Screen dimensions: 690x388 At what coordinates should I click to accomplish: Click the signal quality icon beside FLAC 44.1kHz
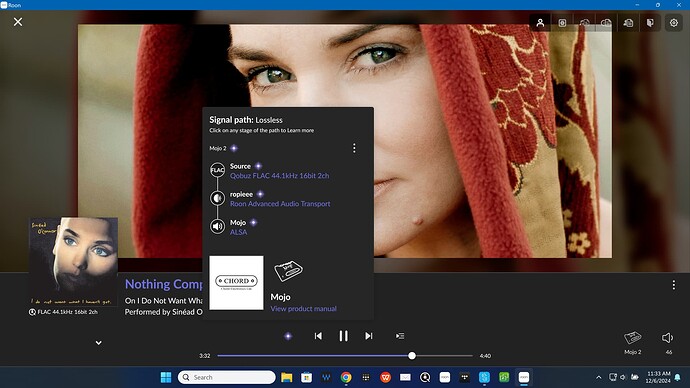pyautogui.click(x=32, y=312)
